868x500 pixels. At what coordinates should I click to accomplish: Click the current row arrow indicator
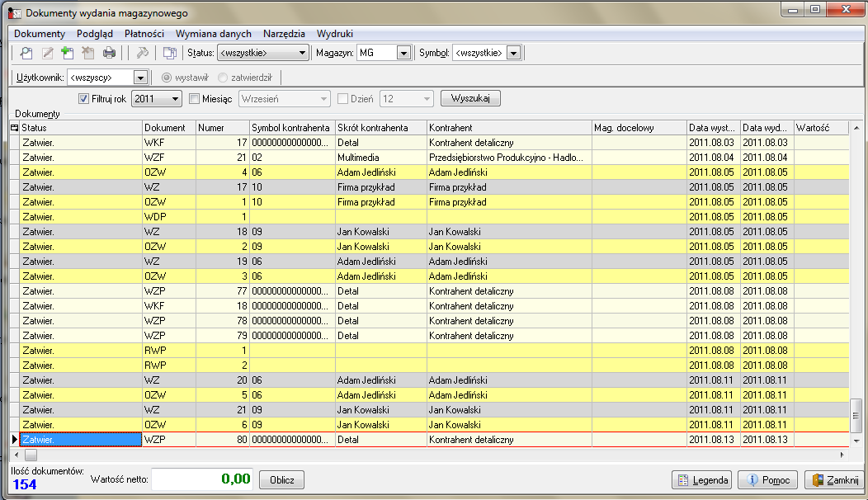pos(14,440)
